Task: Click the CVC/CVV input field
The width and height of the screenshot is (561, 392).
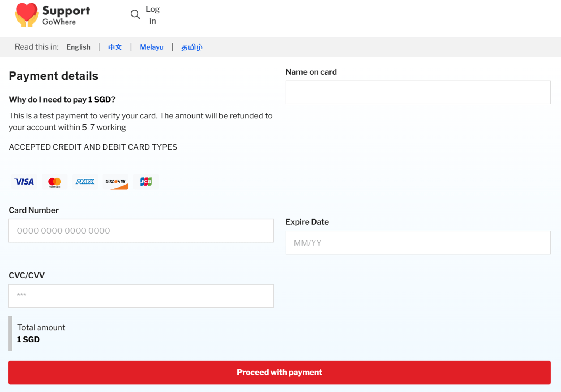Action: tap(141, 296)
